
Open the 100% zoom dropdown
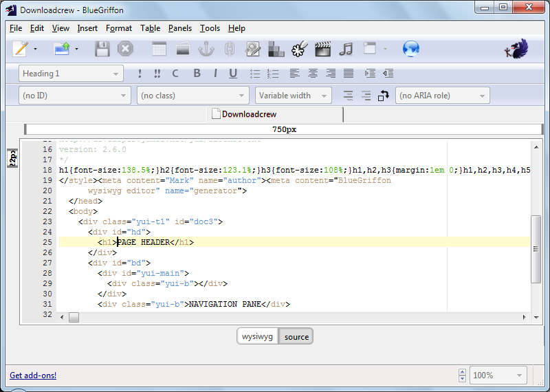click(498, 375)
